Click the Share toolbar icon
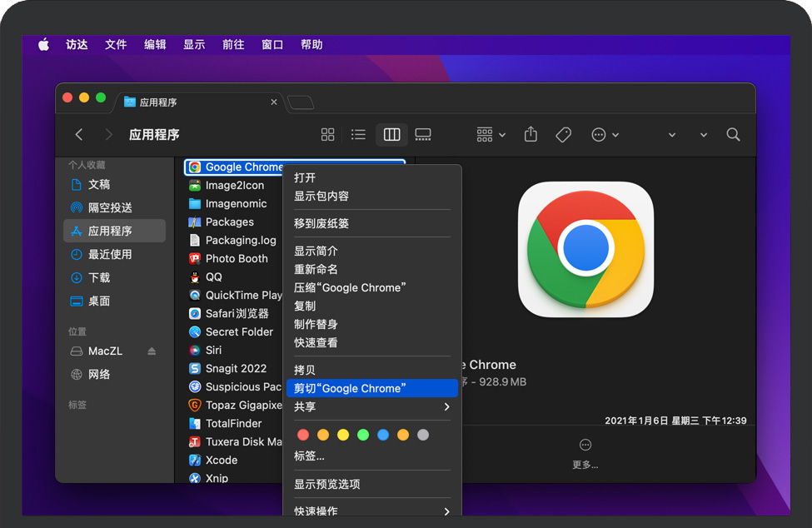The width and height of the screenshot is (812, 528). click(531, 135)
